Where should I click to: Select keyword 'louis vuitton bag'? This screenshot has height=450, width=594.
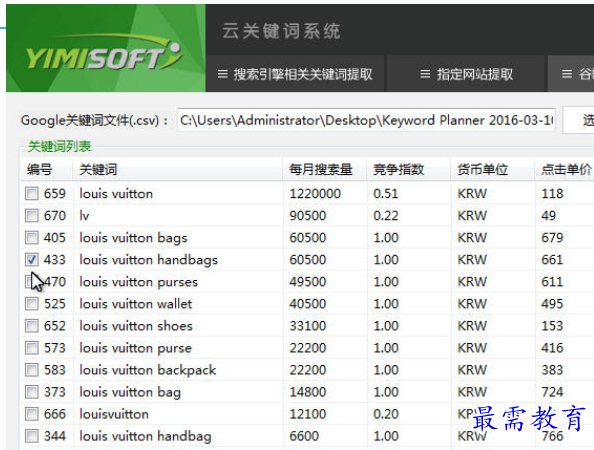point(130,392)
